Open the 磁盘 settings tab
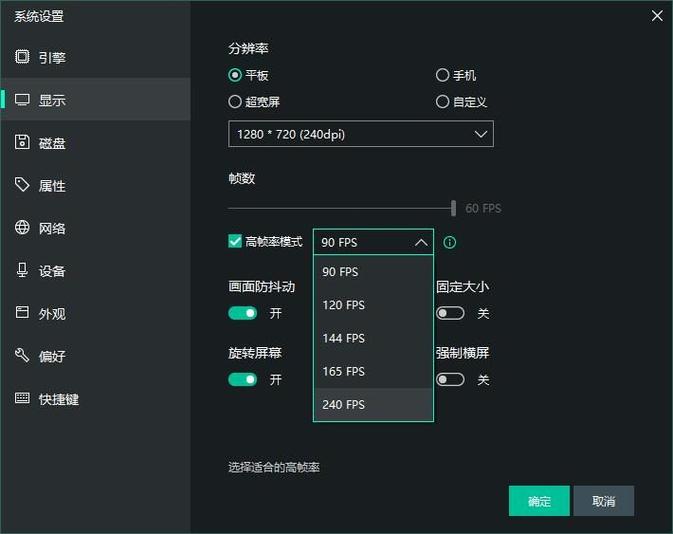 tap(96, 142)
